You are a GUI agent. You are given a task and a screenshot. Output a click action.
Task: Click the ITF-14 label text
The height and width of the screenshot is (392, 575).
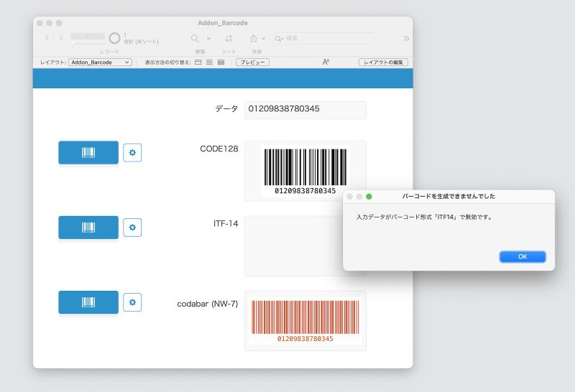coord(226,223)
